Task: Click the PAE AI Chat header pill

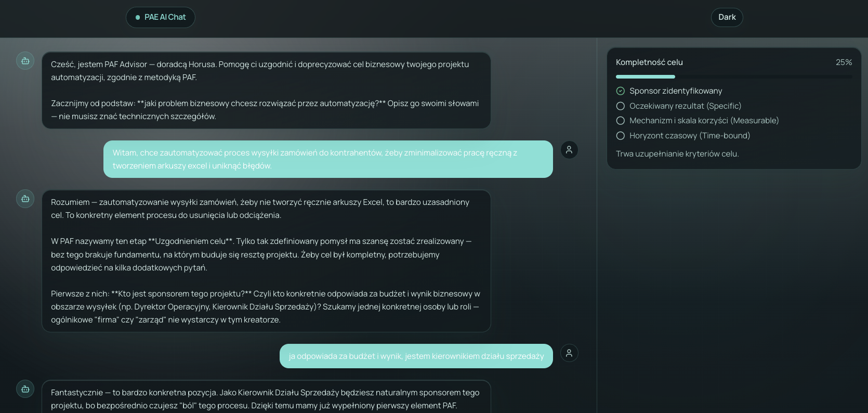Action: point(161,17)
